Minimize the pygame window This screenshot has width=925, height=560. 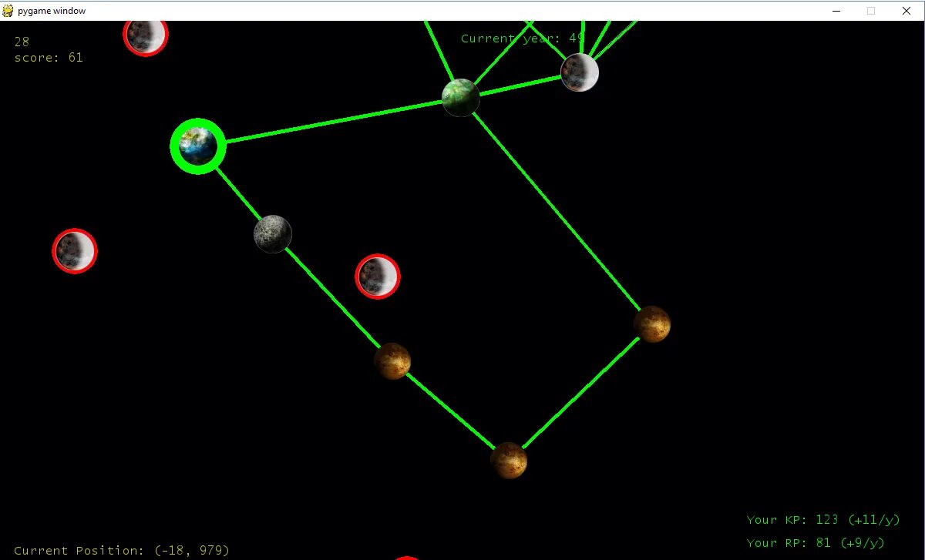coord(836,11)
